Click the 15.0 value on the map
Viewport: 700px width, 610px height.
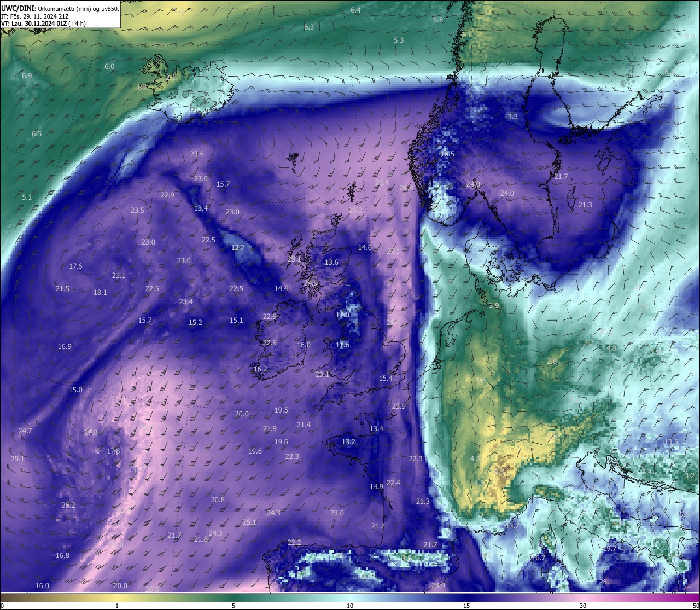tap(75, 390)
